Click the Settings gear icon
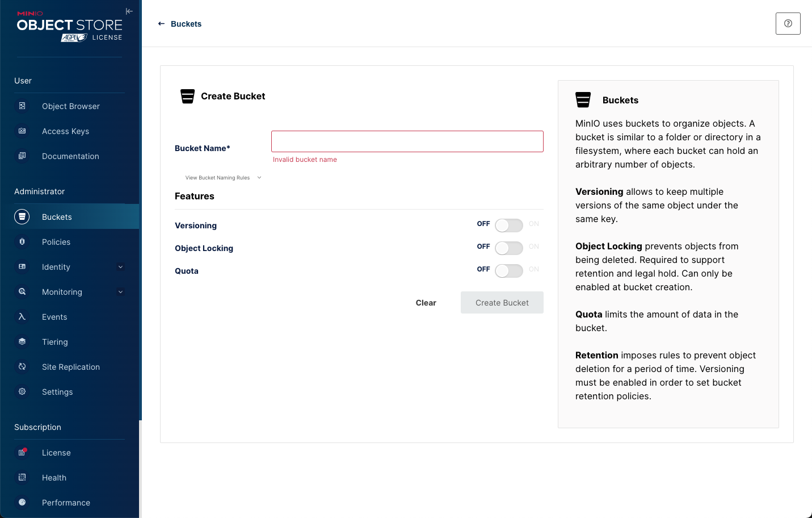This screenshot has width=812, height=518. click(x=22, y=391)
